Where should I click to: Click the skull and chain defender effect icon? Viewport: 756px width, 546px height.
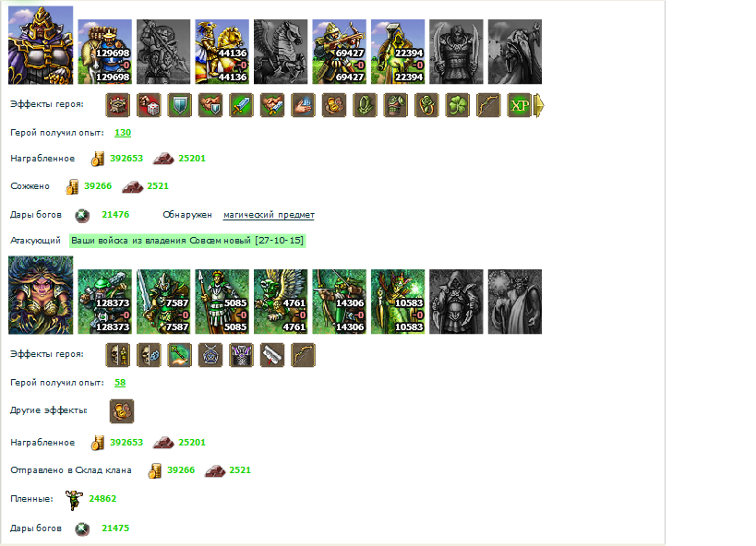(x=149, y=355)
